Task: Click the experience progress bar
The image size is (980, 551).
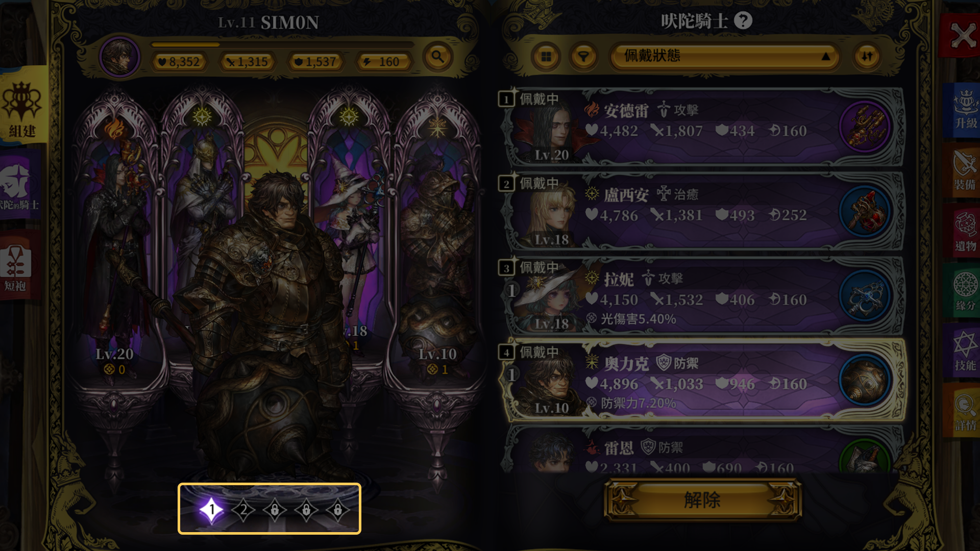Action: click(282, 45)
